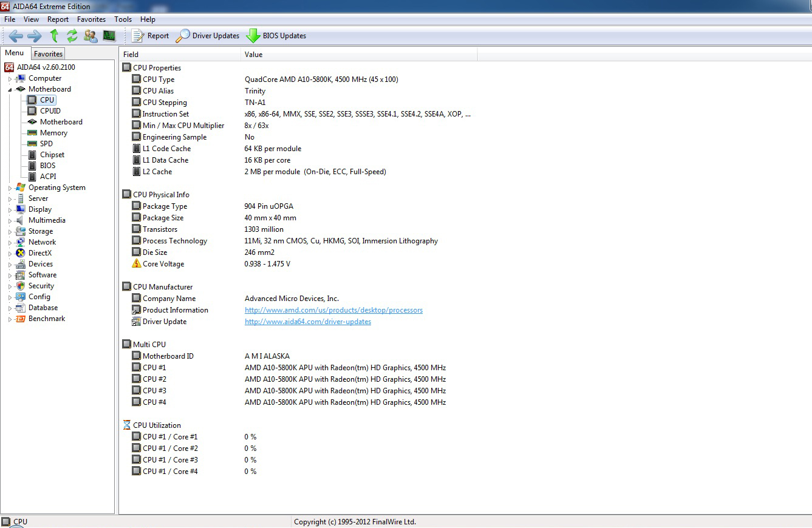Expand the Computer node arrow

(10, 79)
